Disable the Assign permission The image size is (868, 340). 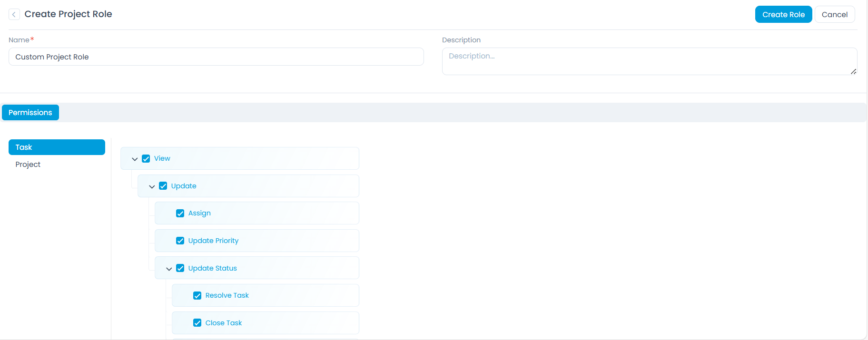[180, 214]
